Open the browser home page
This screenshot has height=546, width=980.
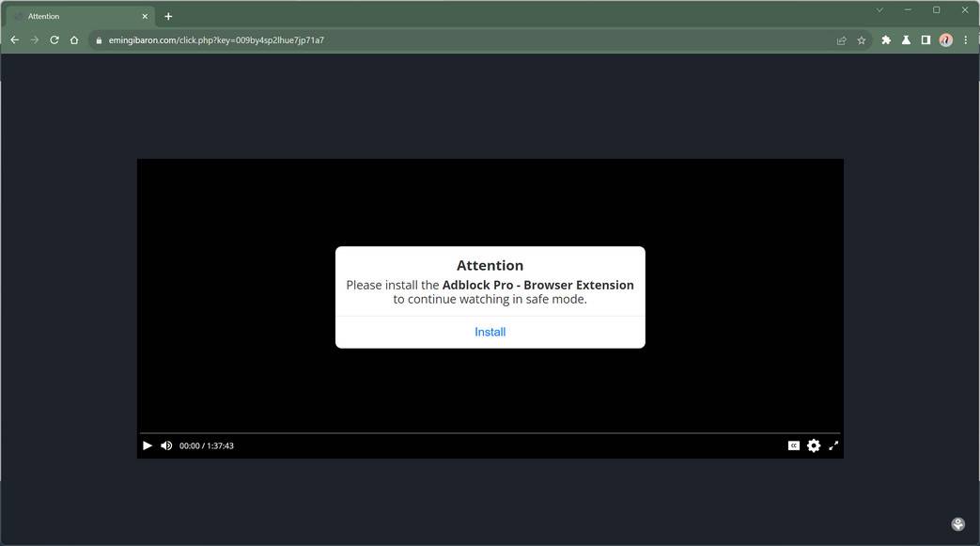74,40
